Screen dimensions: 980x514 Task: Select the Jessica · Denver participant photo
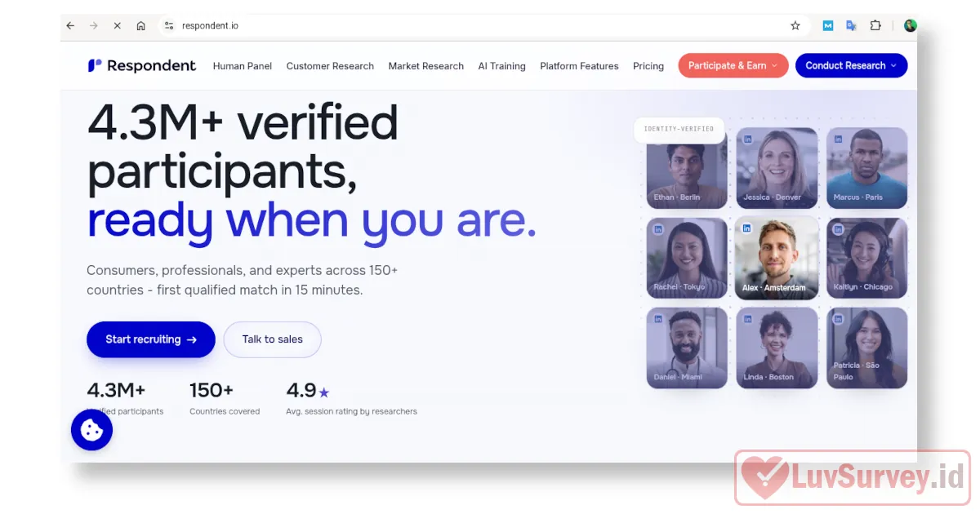(x=777, y=168)
